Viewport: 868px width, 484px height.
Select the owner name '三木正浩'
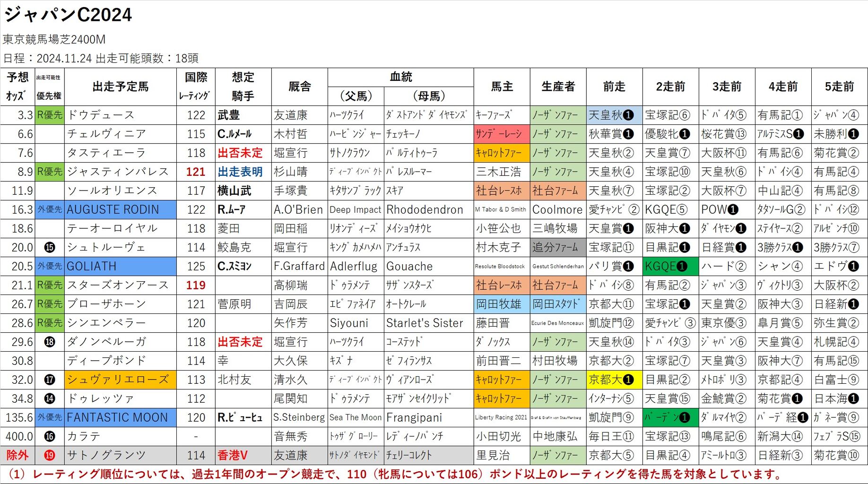498,172
